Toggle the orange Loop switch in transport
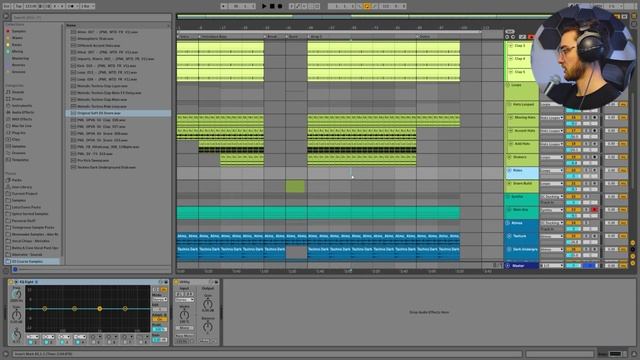This screenshot has height=360, width=640. (x=367, y=6)
